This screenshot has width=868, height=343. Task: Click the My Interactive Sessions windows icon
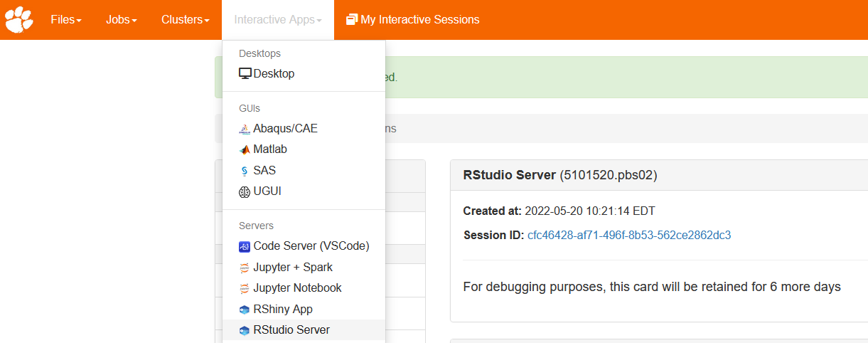[x=352, y=20]
